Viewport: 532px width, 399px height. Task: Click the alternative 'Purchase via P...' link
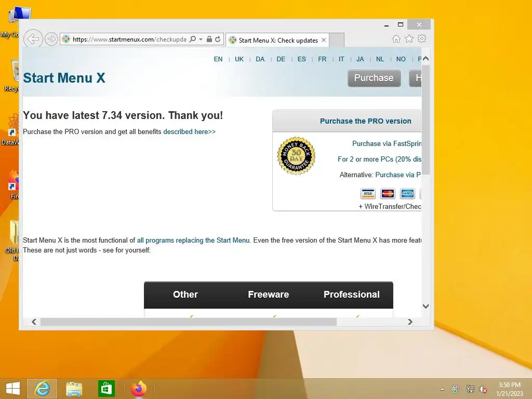point(398,175)
